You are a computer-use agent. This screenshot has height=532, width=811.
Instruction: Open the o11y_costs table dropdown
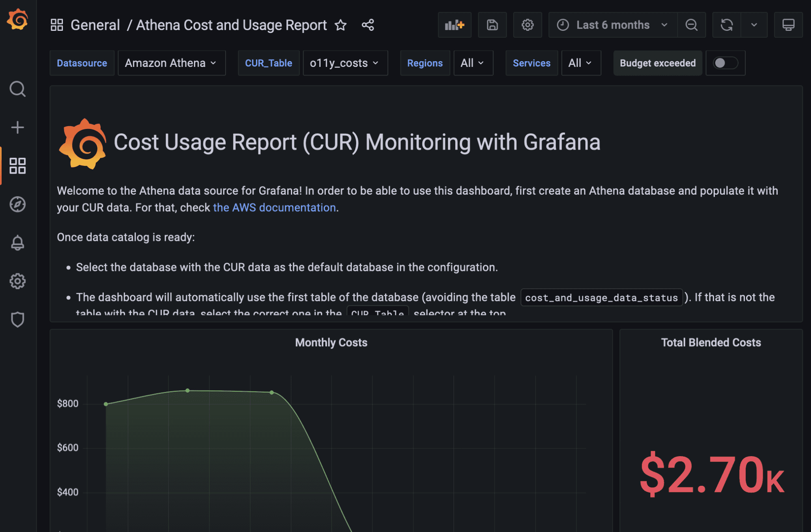[344, 63]
